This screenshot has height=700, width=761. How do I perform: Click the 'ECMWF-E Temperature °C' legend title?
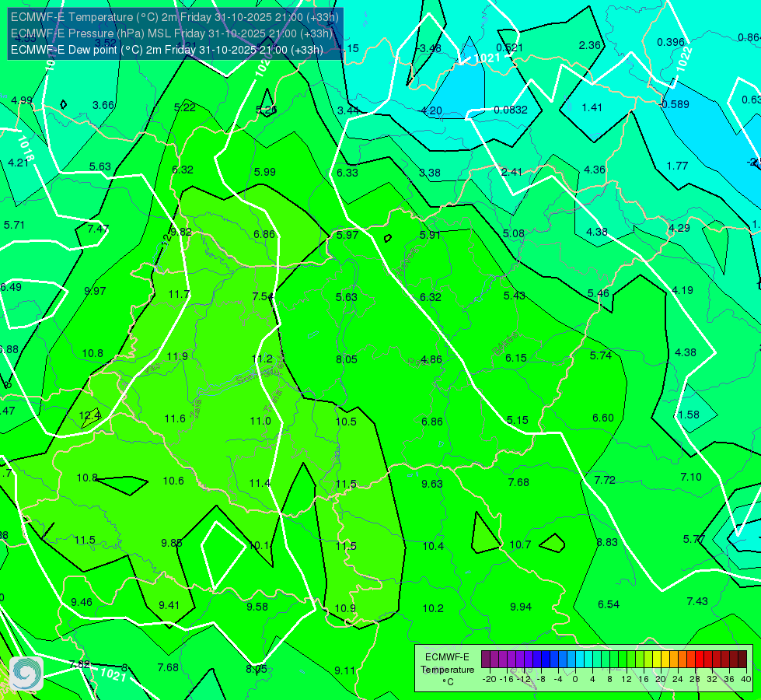coord(448,670)
